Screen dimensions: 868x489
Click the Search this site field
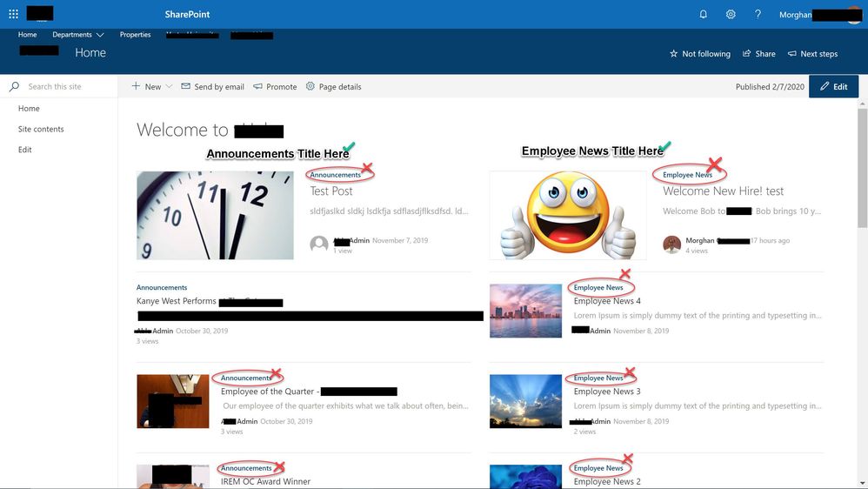coord(58,86)
